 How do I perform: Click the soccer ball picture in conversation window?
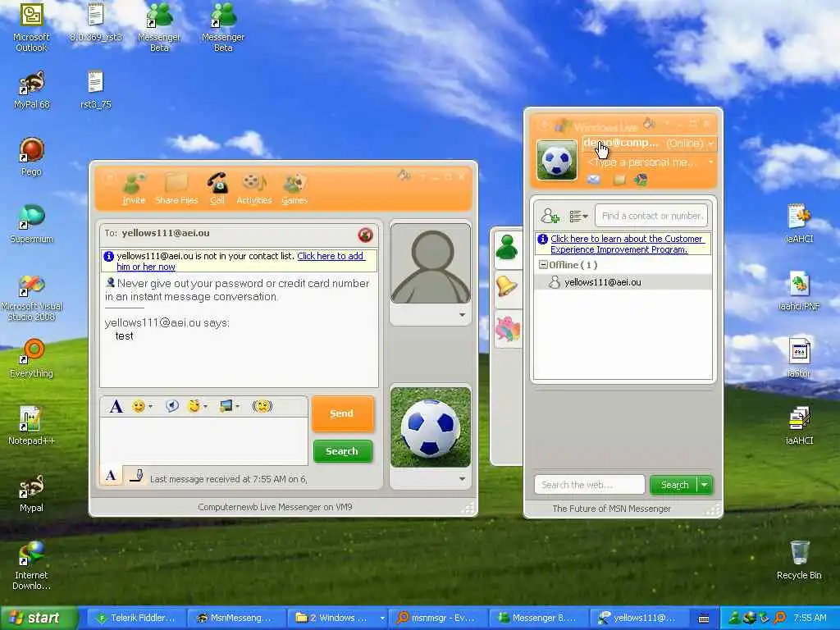point(431,427)
